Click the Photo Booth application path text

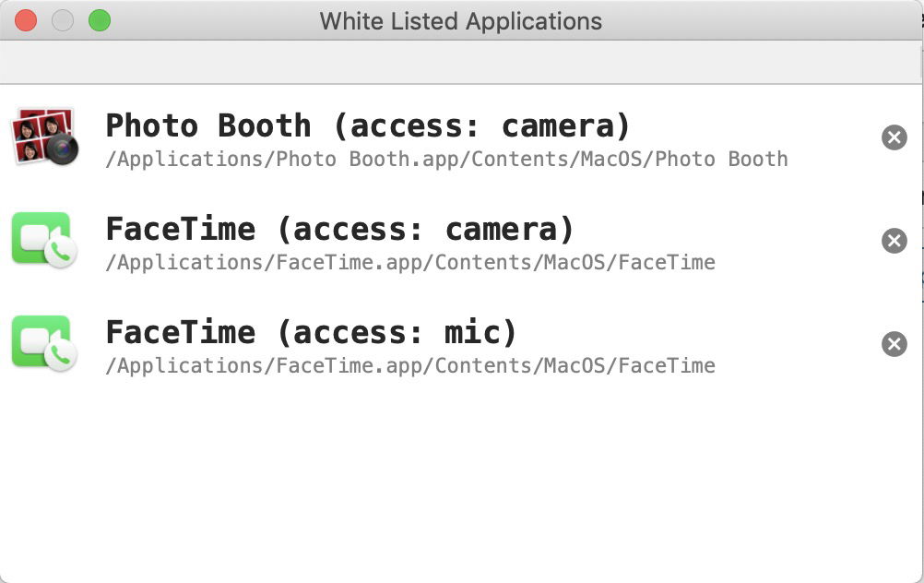coord(446,159)
